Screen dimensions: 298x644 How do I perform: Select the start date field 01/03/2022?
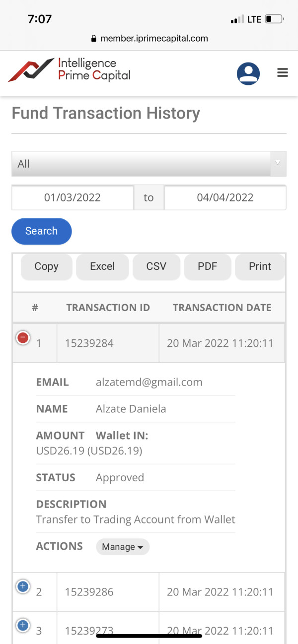(x=73, y=197)
